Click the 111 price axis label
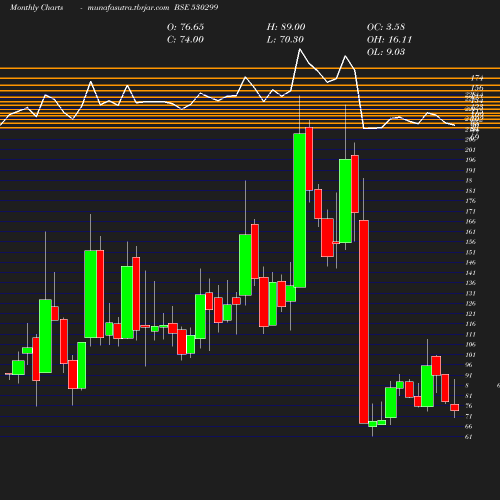500x500 pixels. click(470, 334)
